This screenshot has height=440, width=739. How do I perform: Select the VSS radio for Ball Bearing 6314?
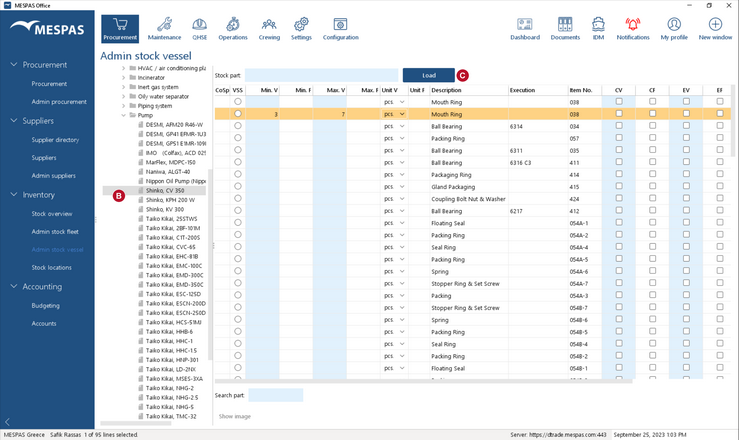point(238,126)
